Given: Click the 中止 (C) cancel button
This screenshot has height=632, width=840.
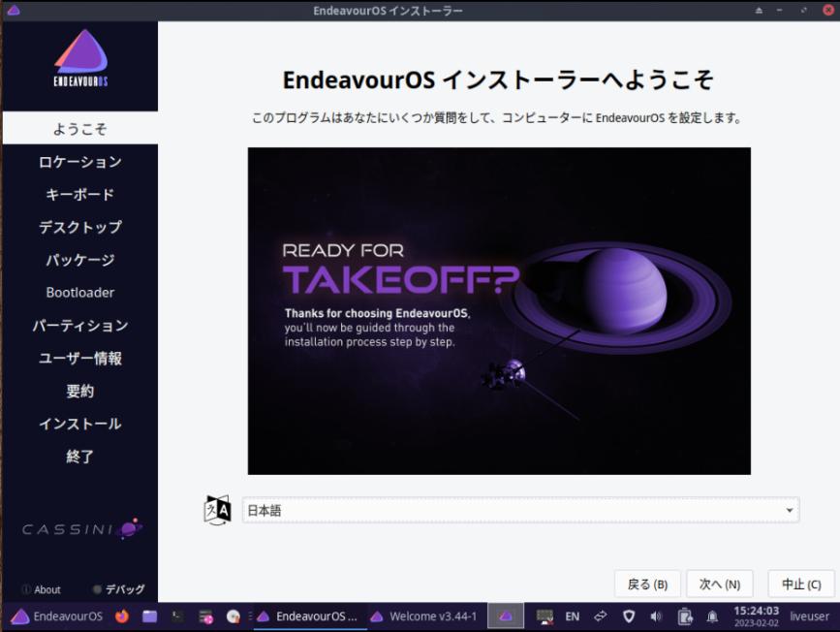Looking at the screenshot, I should (x=801, y=584).
